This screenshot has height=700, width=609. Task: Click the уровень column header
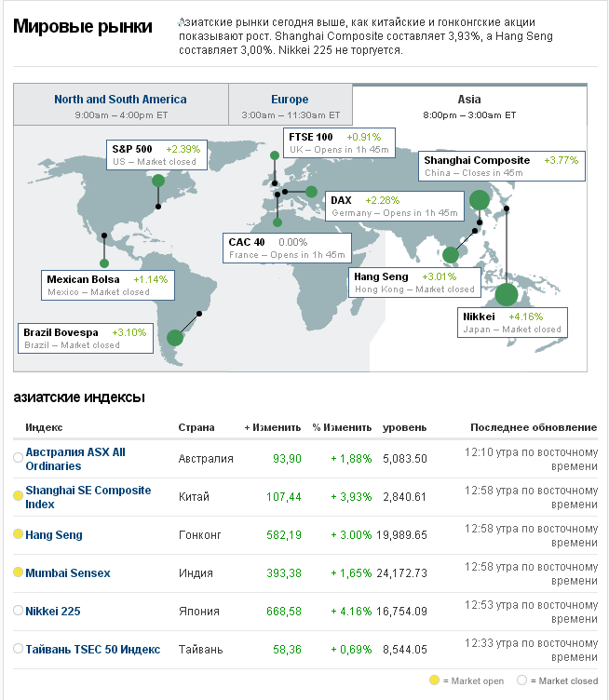[404, 427]
